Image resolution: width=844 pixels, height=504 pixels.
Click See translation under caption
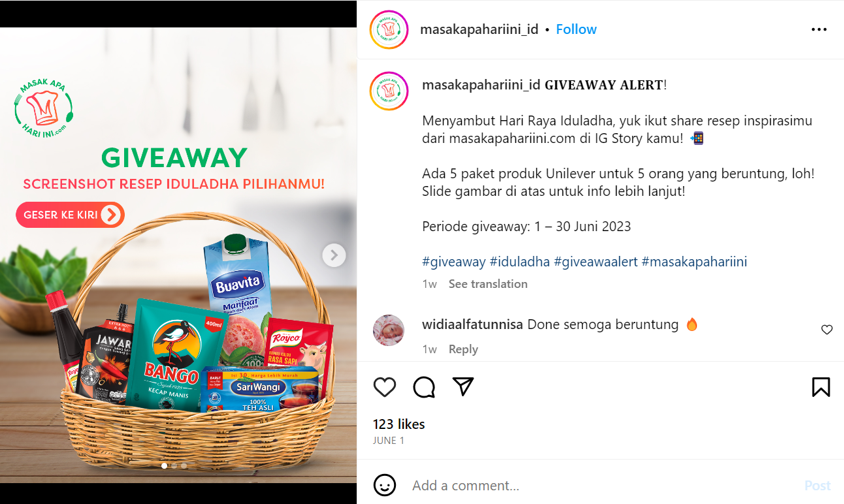point(488,284)
